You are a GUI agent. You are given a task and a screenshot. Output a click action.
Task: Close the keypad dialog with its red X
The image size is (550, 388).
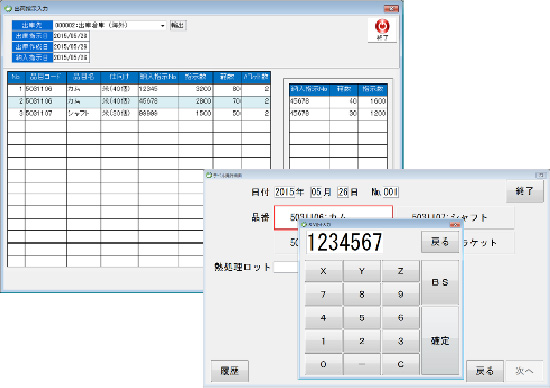coord(455,225)
